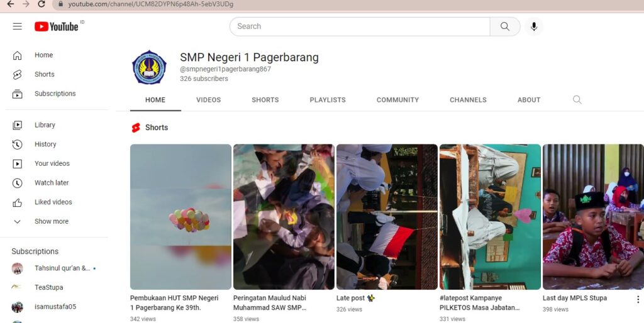The height and width of the screenshot is (323, 644).
Task: Reload the page in browser
Action: (x=42, y=4)
